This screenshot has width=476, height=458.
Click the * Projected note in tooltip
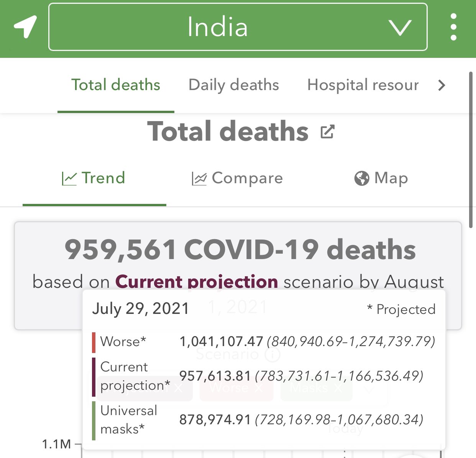pyautogui.click(x=401, y=309)
